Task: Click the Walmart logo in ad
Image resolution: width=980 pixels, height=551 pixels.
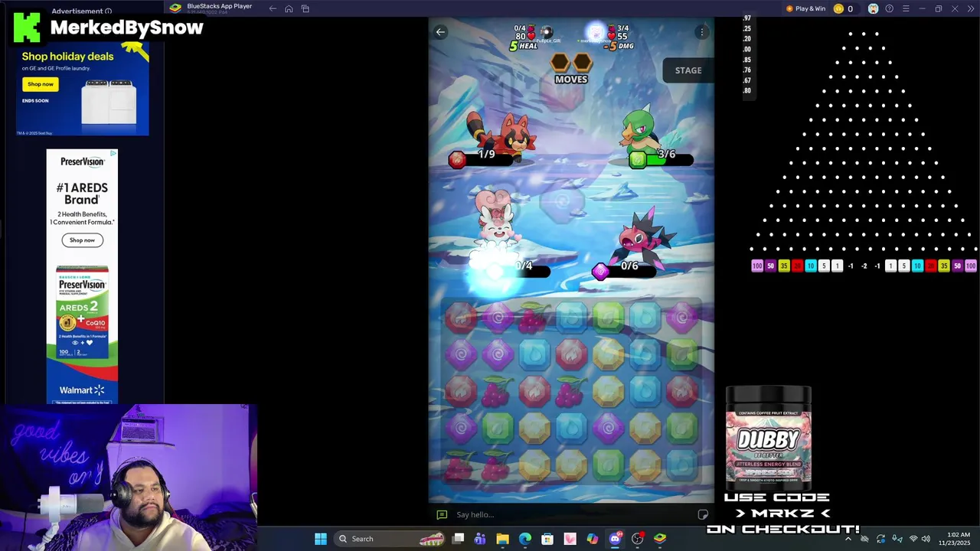Action: coord(82,390)
